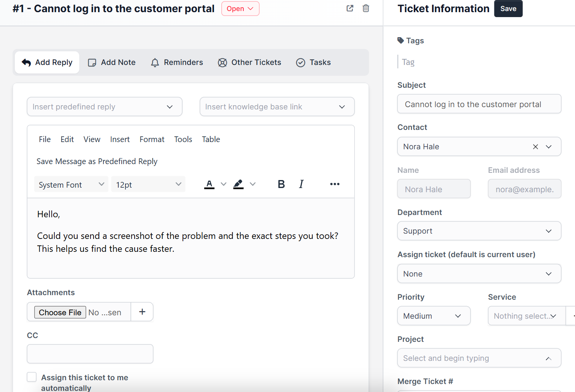Screen dimensions: 575x392
Task: Open System Font family dropdown
Action: click(71, 184)
